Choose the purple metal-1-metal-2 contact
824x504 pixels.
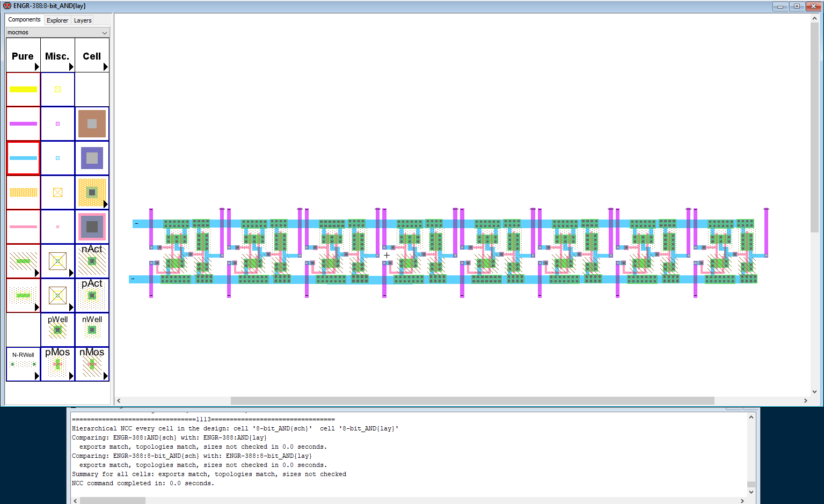coord(92,158)
